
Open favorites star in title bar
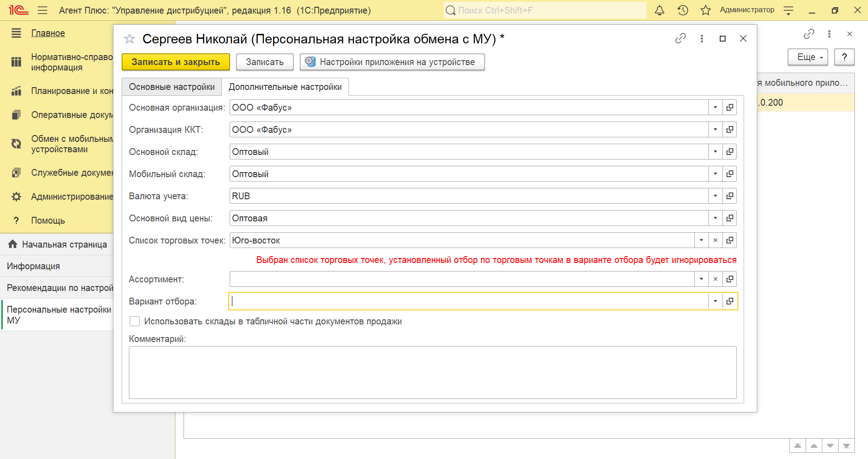tap(706, 10)
